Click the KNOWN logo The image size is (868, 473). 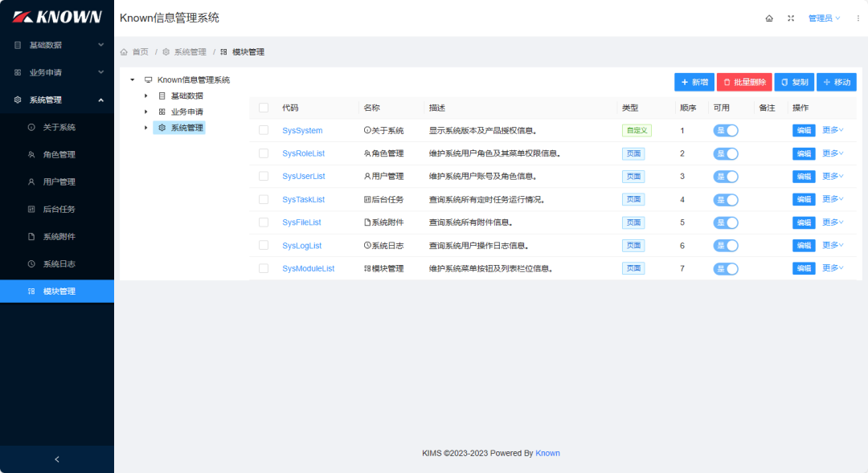(x=57, y=17)
